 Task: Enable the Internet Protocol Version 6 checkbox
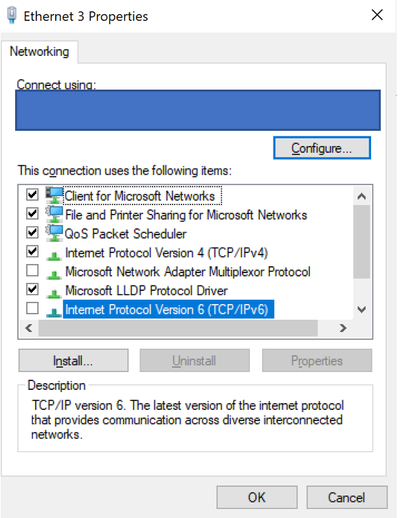32,308
